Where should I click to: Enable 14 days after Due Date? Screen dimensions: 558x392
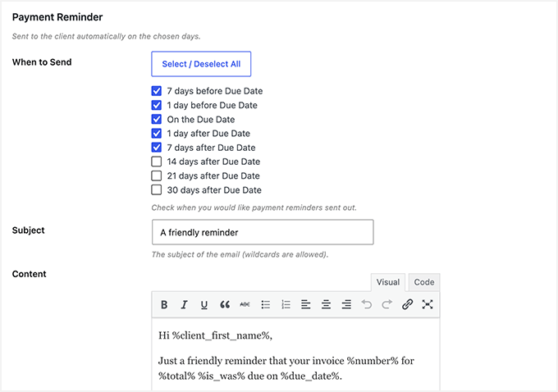pos(156,162)
